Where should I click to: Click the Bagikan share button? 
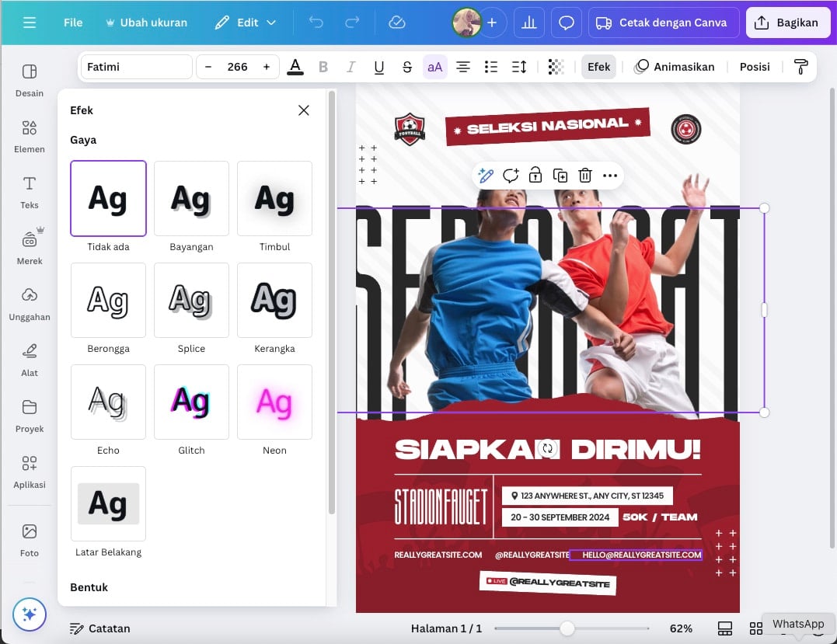(x=786, y=23)
